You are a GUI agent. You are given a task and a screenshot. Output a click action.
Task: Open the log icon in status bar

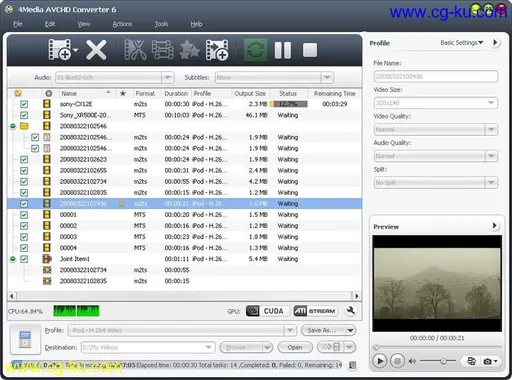pos(352,365)
